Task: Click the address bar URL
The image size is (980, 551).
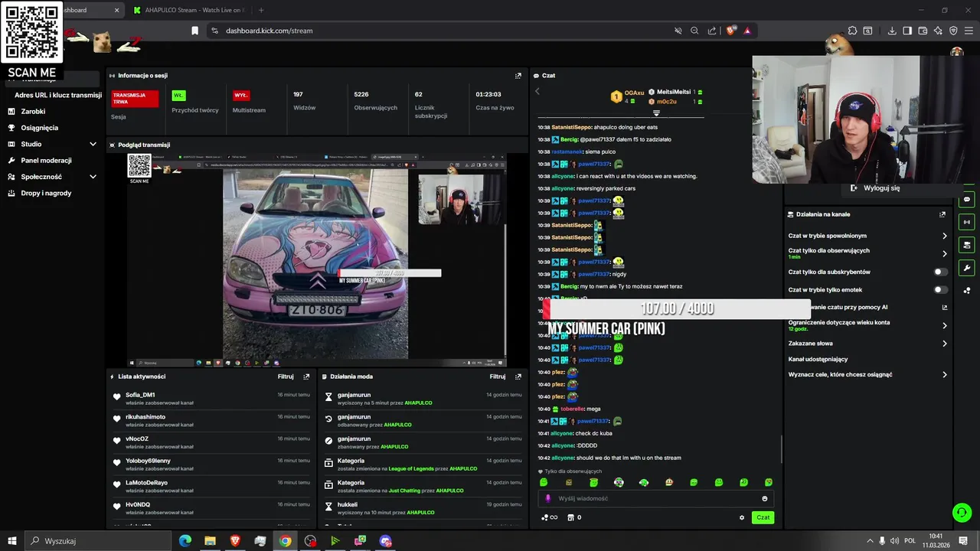Action: coord(269,31)
